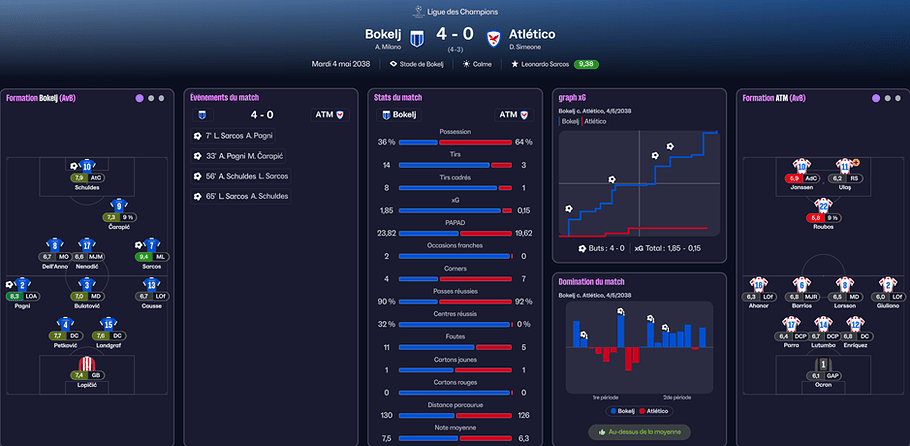Open the 56' A. Schuldes goal event
This screenshot has width=910, height=446.
coord(241,176)
